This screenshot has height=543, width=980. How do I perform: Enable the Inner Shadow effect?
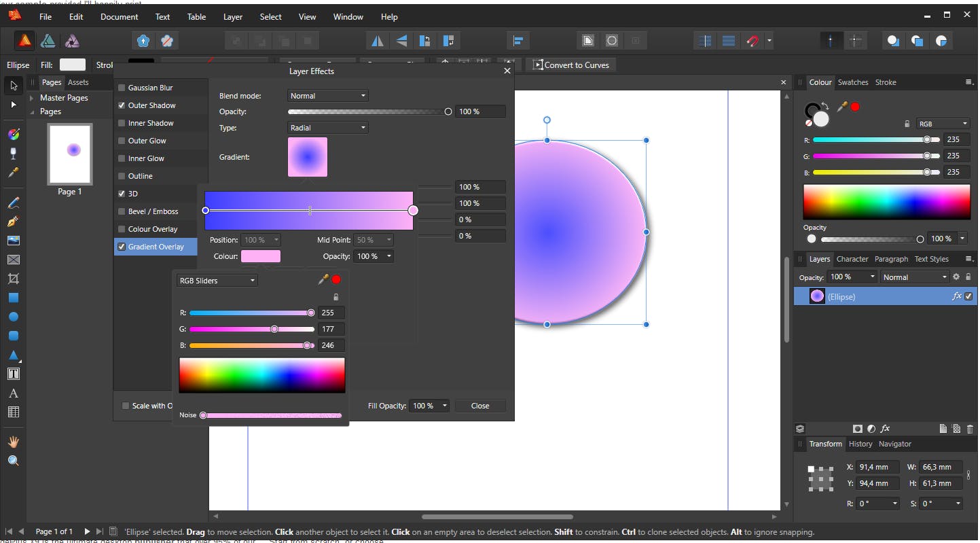click(122, 123)
